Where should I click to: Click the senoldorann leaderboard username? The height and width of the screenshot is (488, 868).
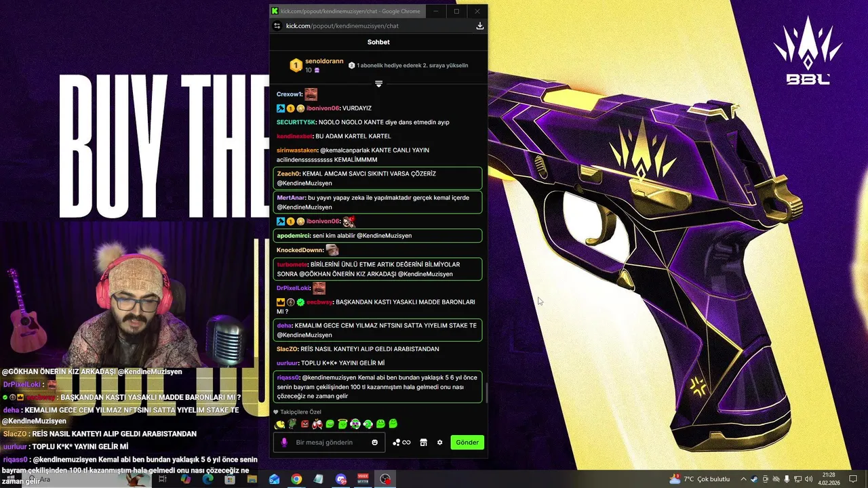(324, 61)
